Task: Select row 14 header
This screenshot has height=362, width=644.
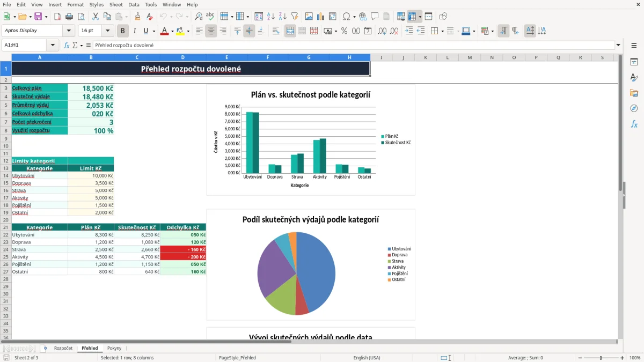Action: point(6,175)
